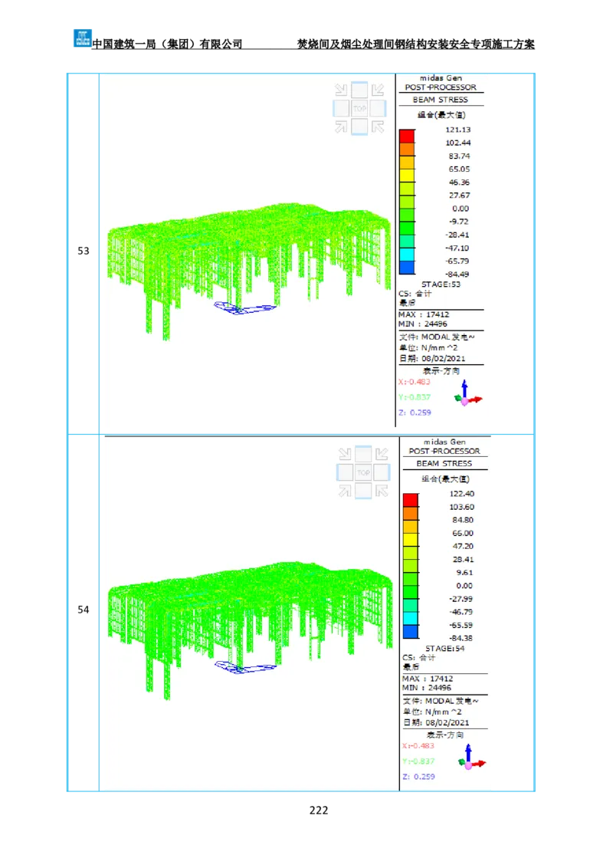Click dark blue swatch above -84.38 value
This screenshot has width=613, height=868.
(x=411, y=631)
